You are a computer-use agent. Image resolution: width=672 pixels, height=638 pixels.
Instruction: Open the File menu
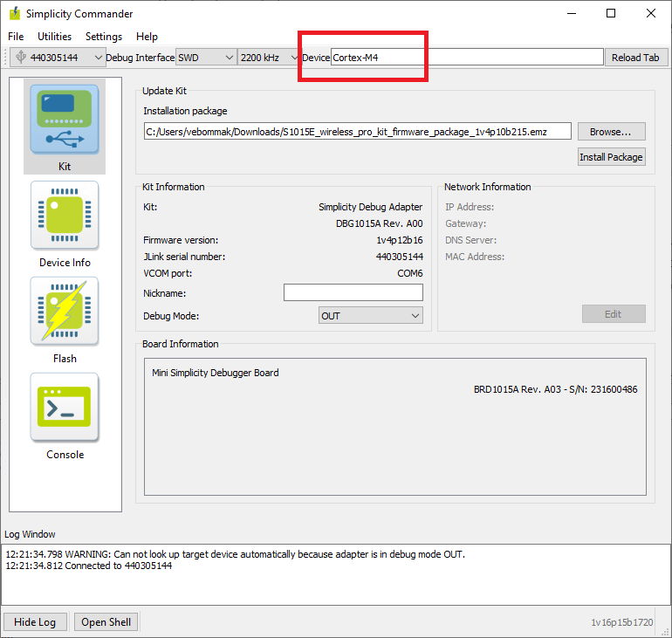click(16, 37)
